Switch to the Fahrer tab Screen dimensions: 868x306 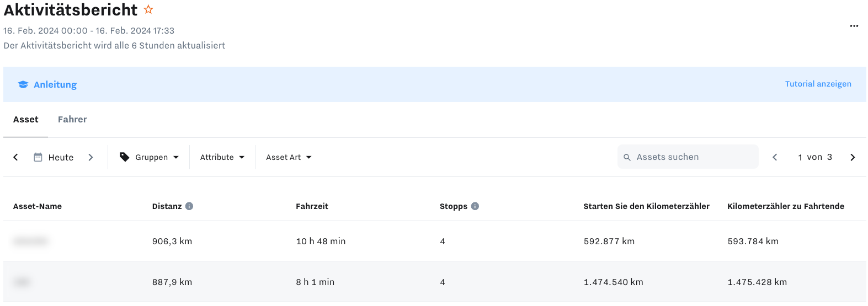[x=72, y=119]
